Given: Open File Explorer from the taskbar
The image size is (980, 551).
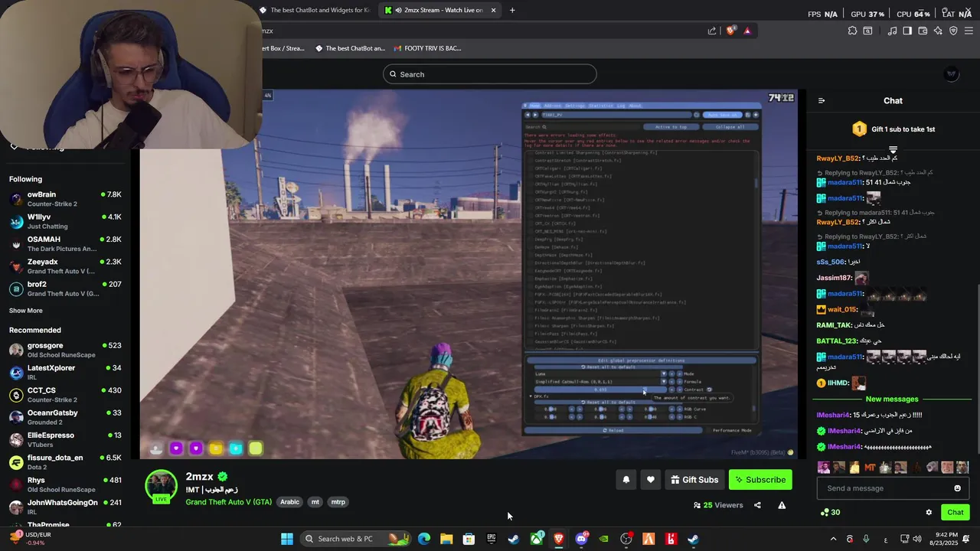Looking at the screenshot, I should [446, 539].
